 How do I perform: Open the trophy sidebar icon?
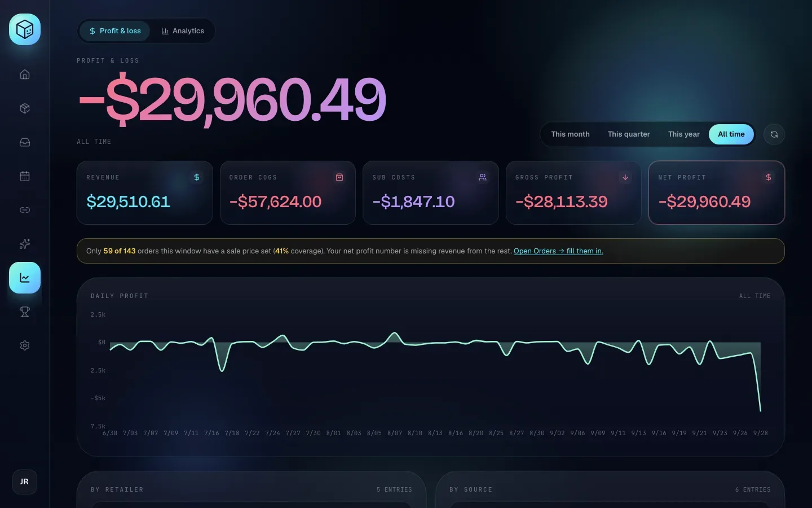[x=25, y=312]
